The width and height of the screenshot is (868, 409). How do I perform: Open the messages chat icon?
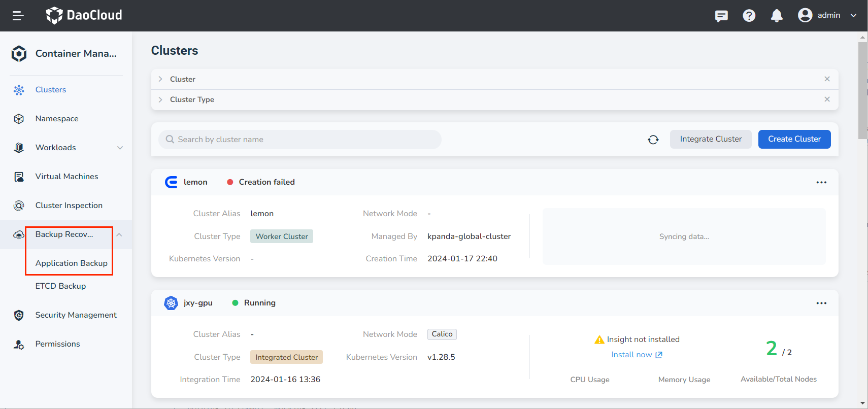coord(721,16)
